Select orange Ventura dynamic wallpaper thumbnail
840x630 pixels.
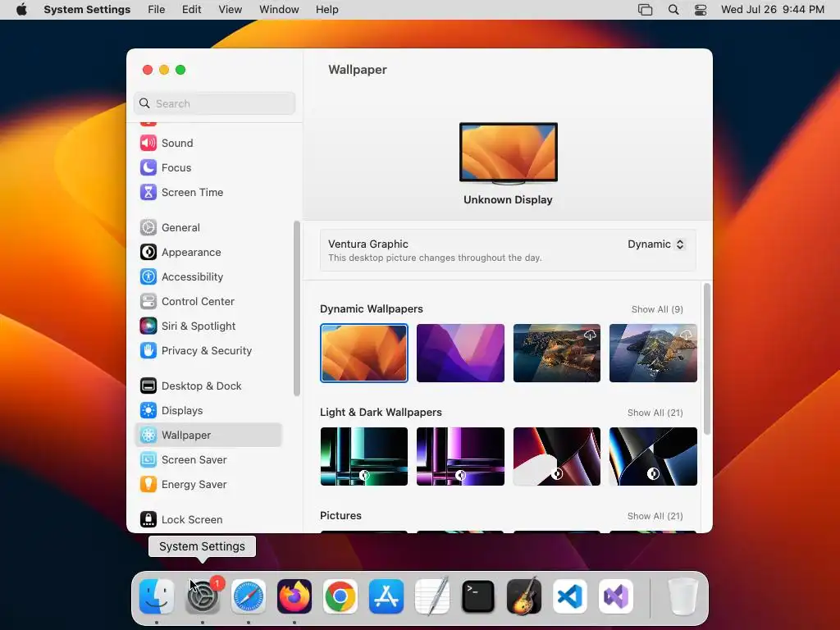[364, 353]
